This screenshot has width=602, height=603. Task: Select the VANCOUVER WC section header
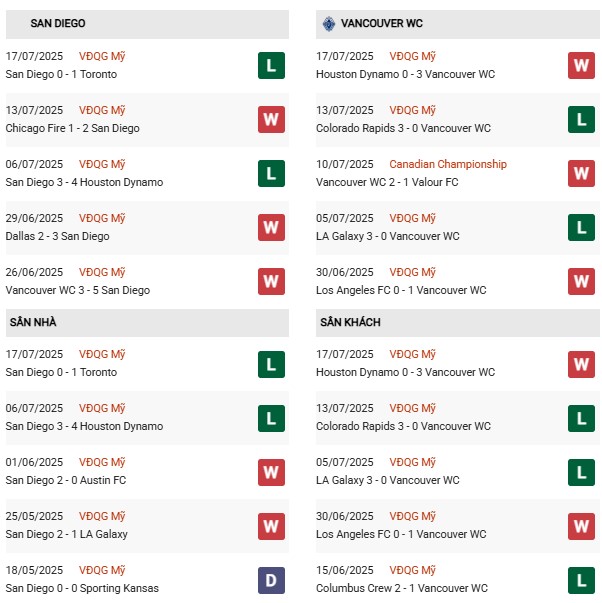(x=382, y=23)
